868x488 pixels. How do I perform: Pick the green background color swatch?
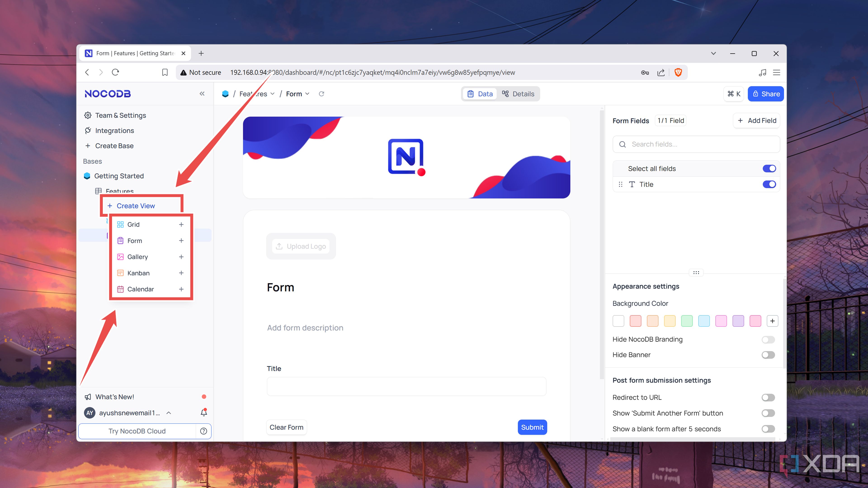click(x=687, y=321)
